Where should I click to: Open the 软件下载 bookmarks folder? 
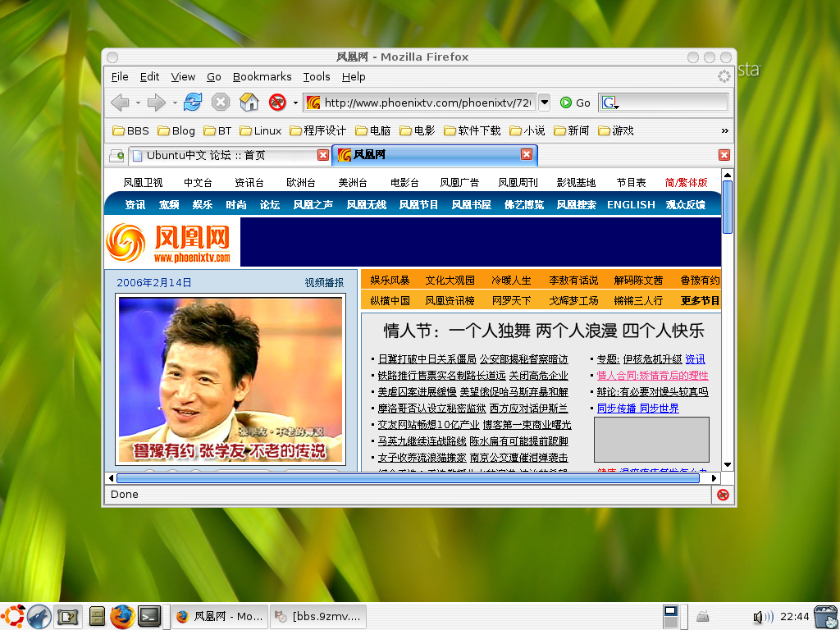(472, 130)
